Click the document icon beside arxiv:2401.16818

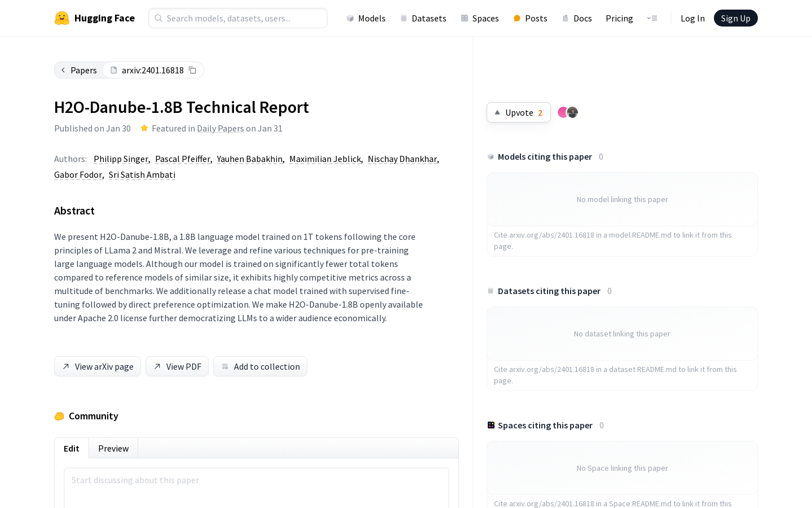coord(114,70)
